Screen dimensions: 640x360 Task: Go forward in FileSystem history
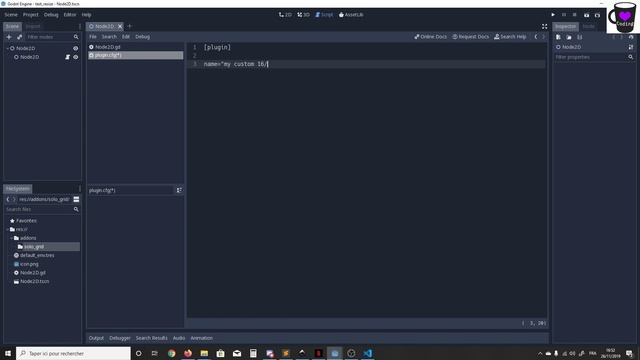tap(14, 199)
